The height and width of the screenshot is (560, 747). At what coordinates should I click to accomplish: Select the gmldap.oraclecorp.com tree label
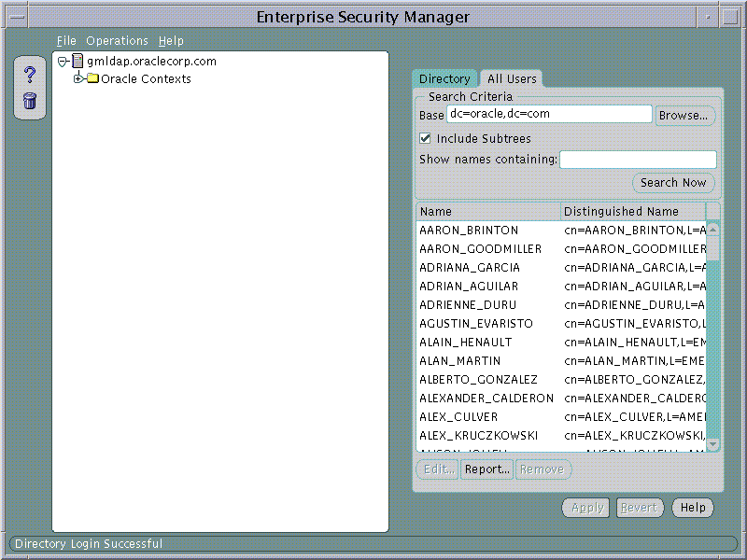151,62
